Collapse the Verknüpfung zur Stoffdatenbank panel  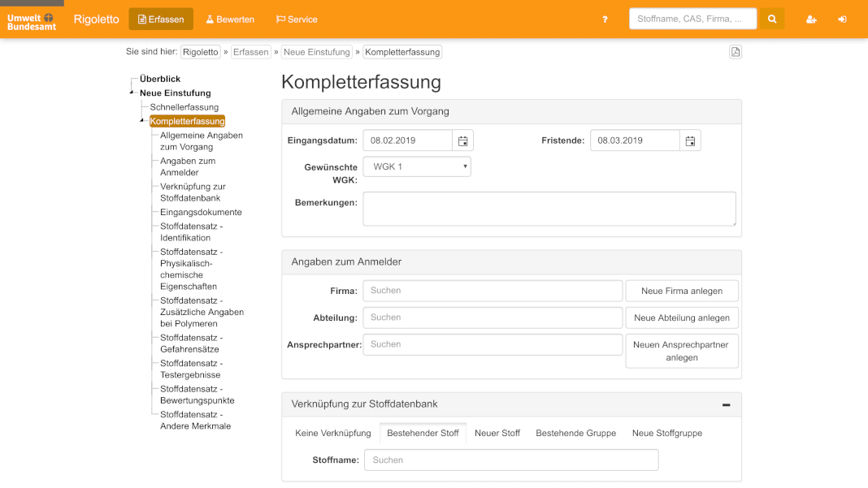coord(726,405)
